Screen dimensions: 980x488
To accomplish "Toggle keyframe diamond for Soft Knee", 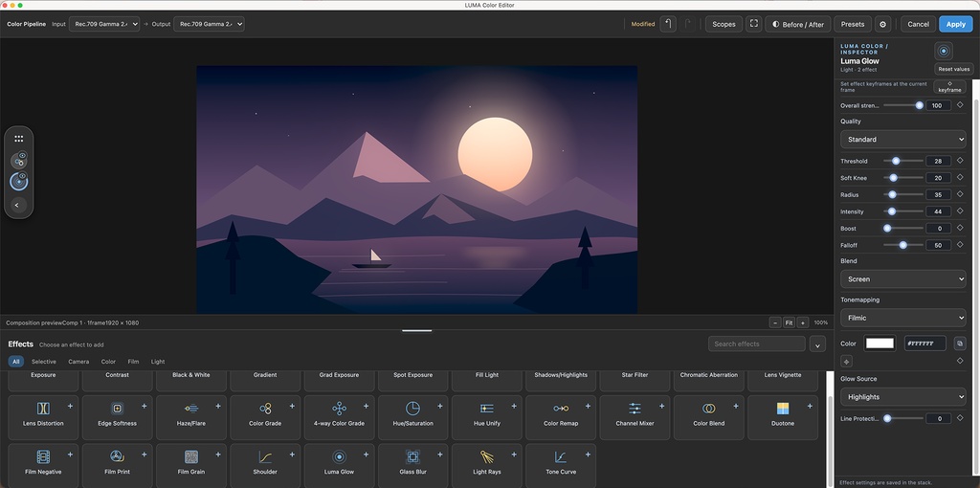I will tap(960, 177).
